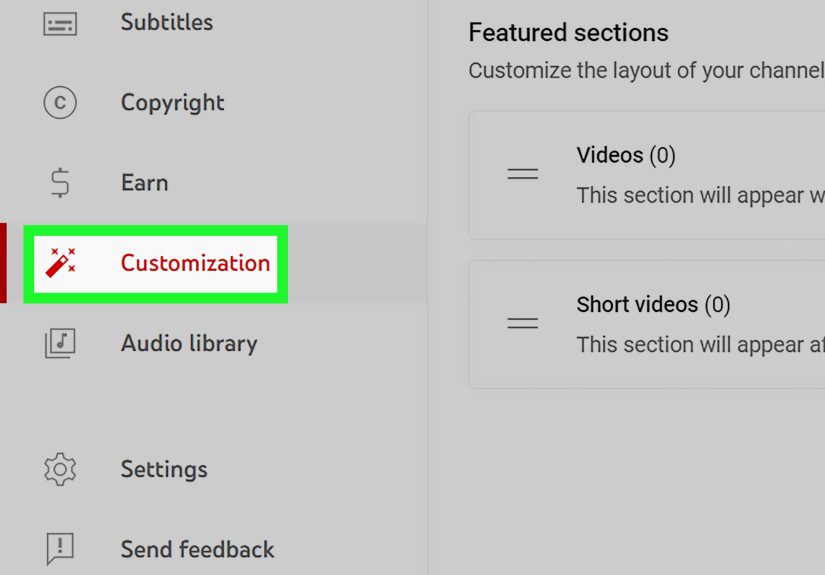Click the Settings gear icon
The image size is (825, 575).
coord(60,469)
